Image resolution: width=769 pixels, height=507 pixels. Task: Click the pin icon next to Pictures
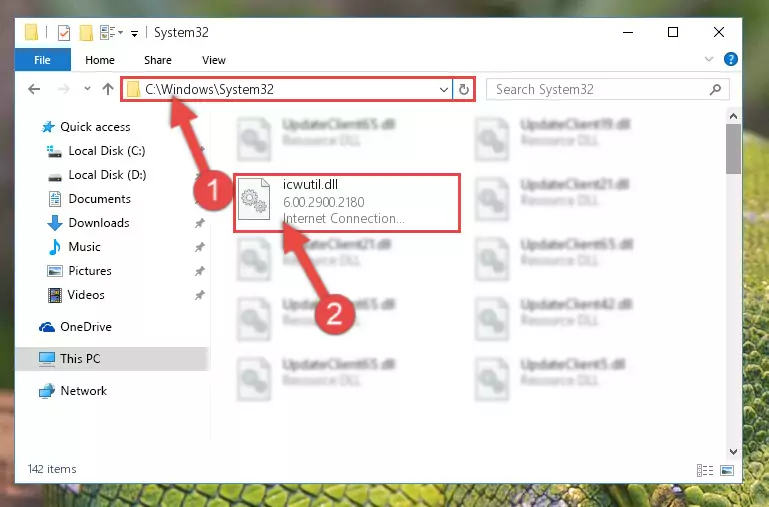pos(200,271)
